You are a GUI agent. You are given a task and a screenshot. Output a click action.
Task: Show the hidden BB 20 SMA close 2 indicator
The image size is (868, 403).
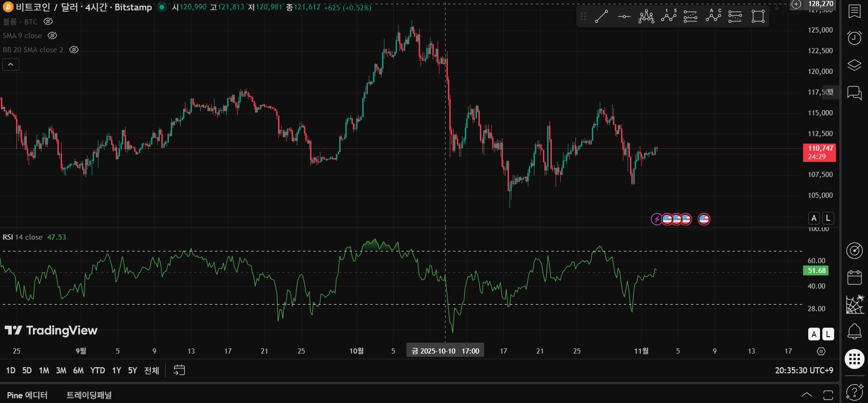tap(74, 50)
